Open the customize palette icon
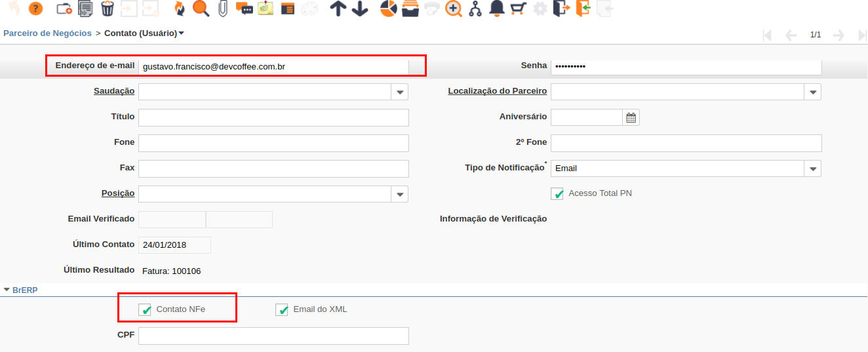 coord(309,9)
